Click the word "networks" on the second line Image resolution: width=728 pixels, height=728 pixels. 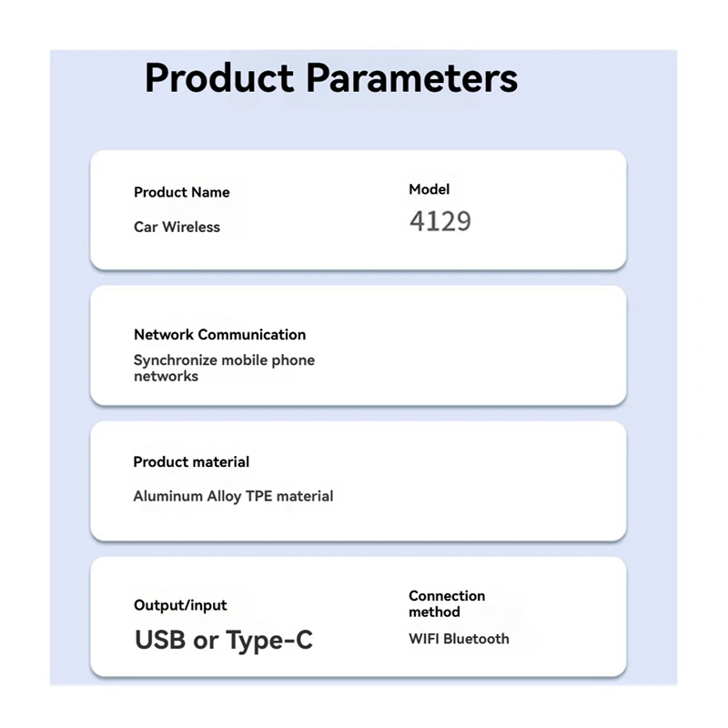coord(166,376)
